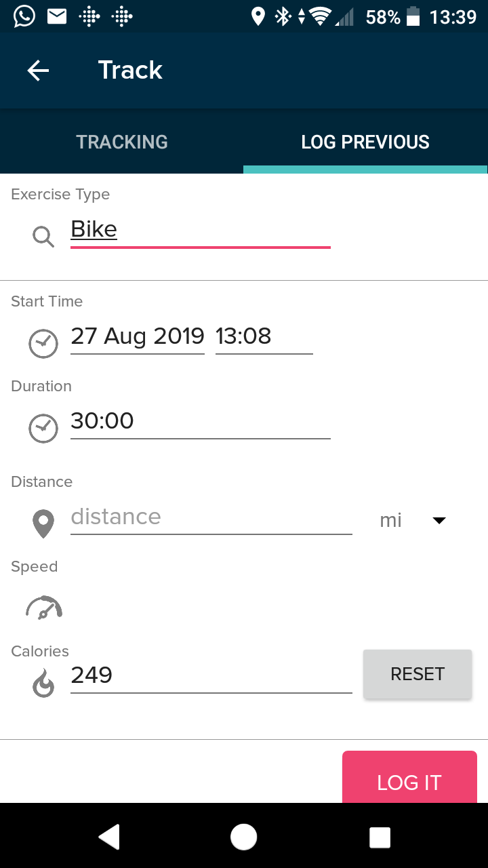Click the distance location pin icon
The height and width of the screenshot is (868, 488).
pos(43,524)
